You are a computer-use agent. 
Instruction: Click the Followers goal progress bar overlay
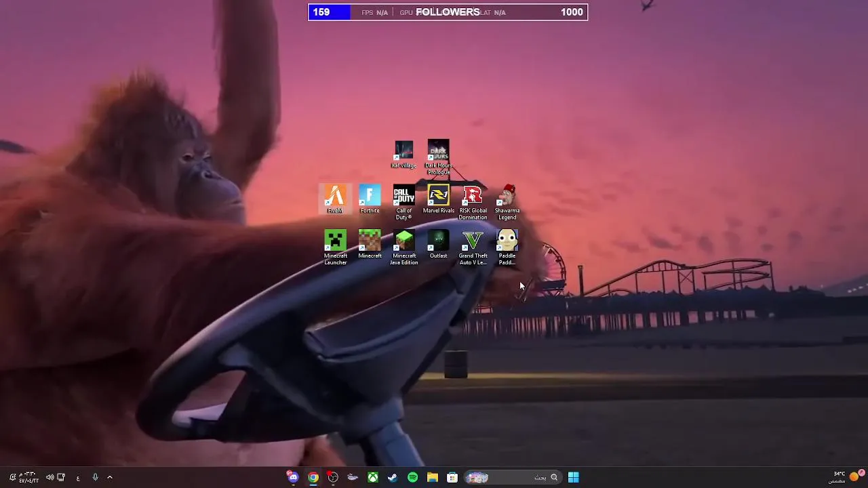point(448,12)
